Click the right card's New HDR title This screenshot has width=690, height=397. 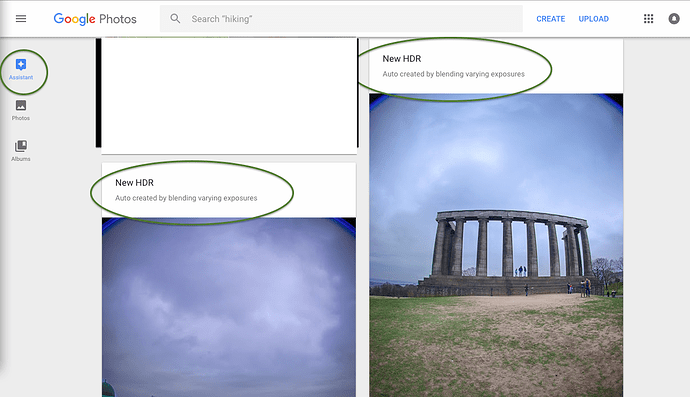point(402,59)
